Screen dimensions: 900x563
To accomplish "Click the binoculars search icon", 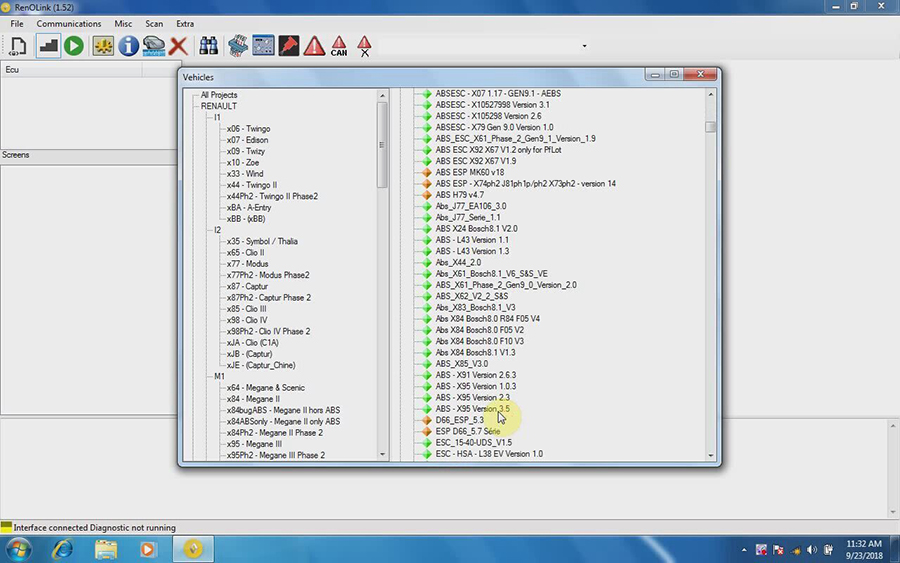I will [x=209, y=45].
